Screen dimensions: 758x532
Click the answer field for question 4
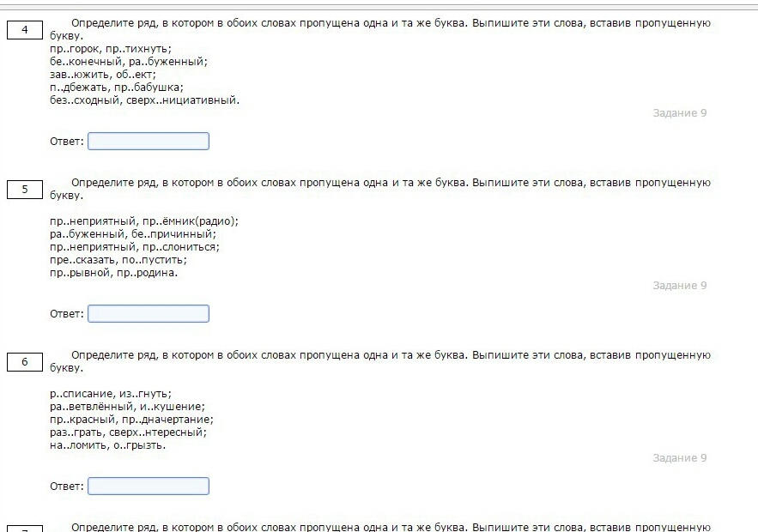(x=148, y=141)
